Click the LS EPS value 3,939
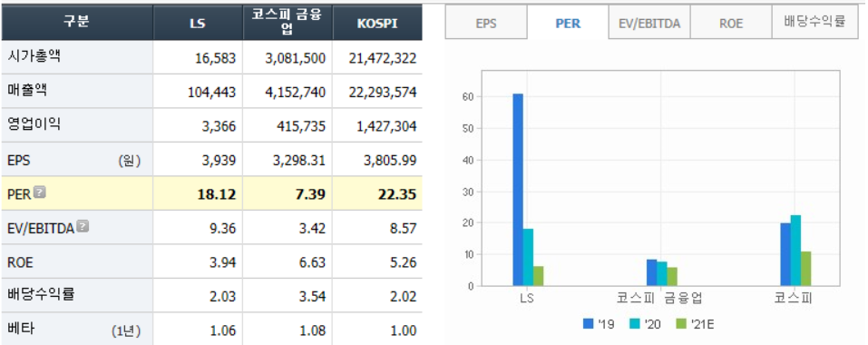Screen dimensions: 868x345 pyautogui.click(x=219, y=161)
